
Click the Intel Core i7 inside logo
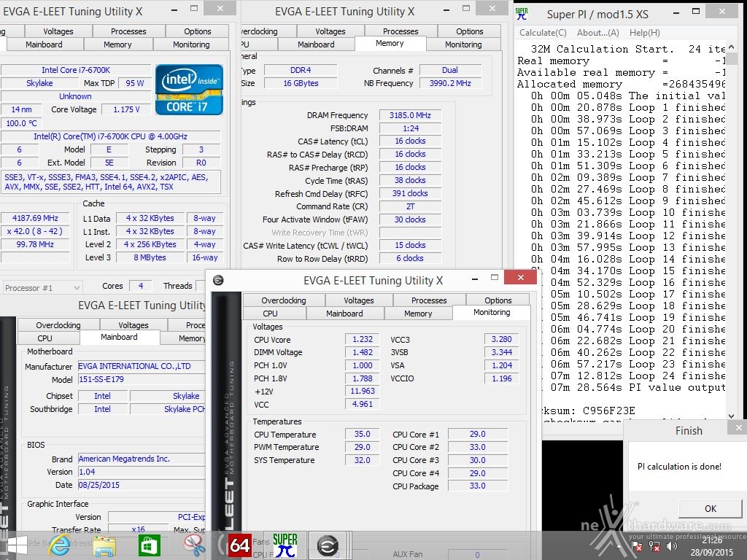(x=189, y=90)
